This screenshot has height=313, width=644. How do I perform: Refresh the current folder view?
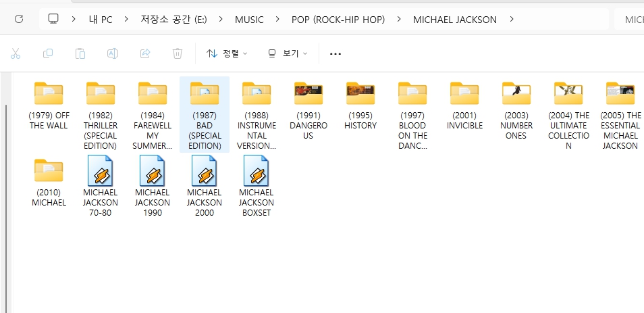coord(18,20)
